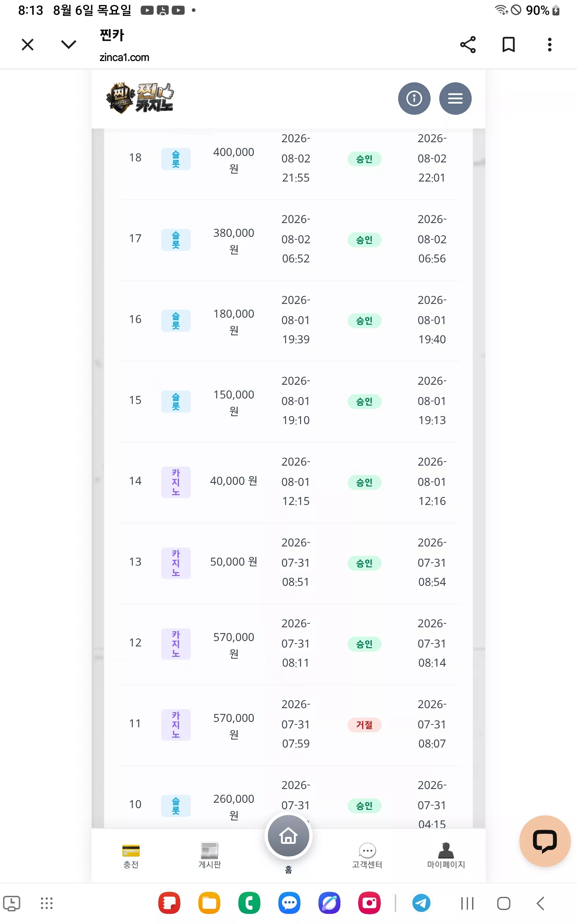Close the in-app browser
The width and height of the screenshot is (577, 924).
(27, 45)
